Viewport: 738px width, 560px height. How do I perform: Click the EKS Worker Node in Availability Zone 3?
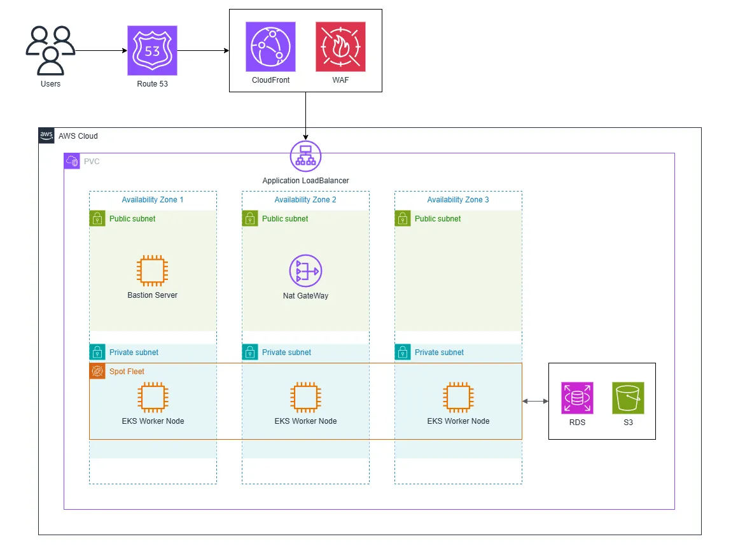click(x=457, y=396)
